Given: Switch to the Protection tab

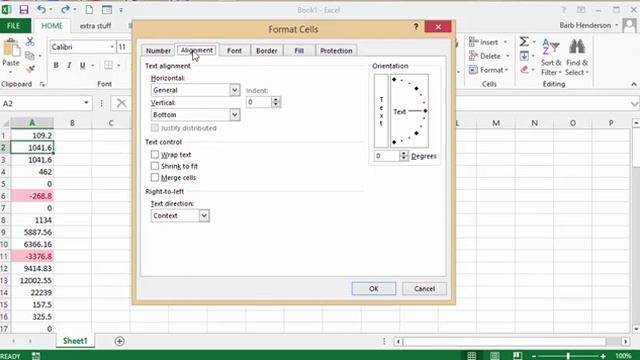Looking at the screenshot, I should click(x=336, y=51).
